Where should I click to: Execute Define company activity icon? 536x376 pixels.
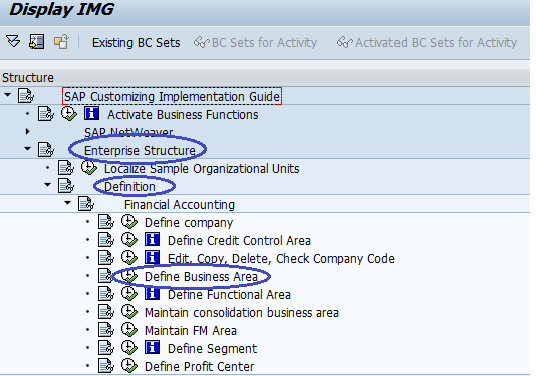(130, 222)
